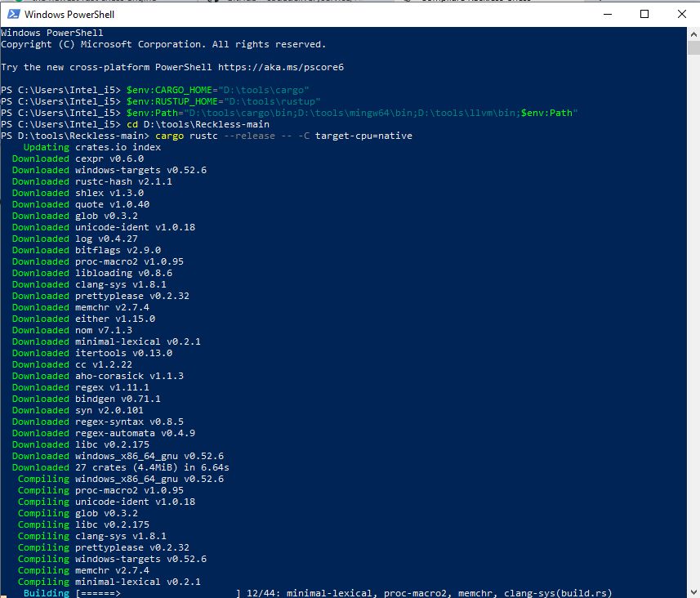
Task: Click 'Downloaded cexpr v0.6.0' line
Action: point(78,159)
